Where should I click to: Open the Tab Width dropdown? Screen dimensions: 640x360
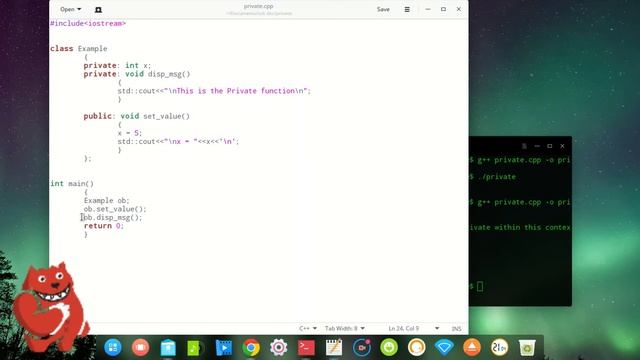(x=344, y=328)
